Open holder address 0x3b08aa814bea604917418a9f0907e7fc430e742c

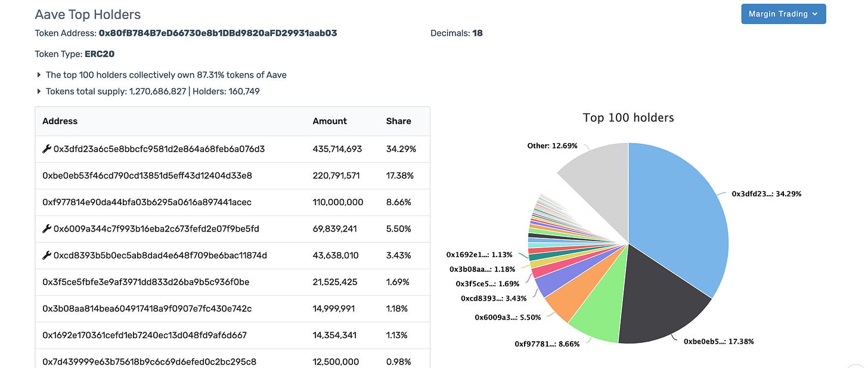point(147,308)
